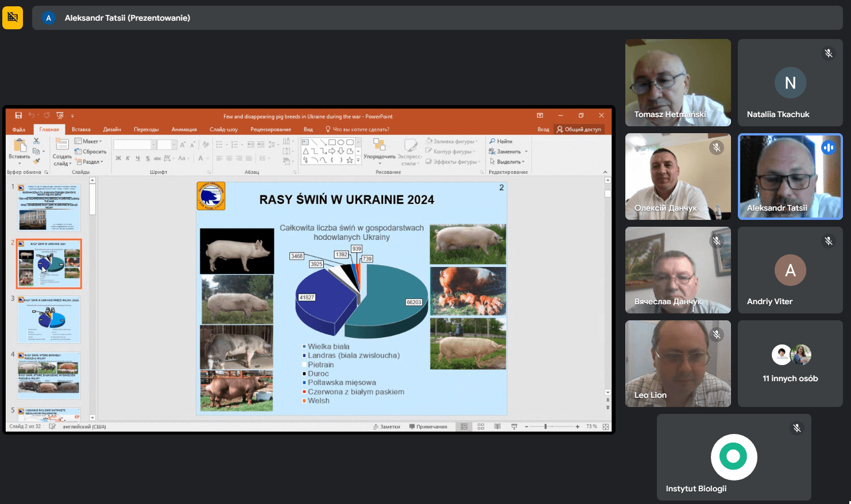The width and height of the screenshot is (851, 504).
Task: Click the Cut scissors icon
Action: click(x=36, y=141)
